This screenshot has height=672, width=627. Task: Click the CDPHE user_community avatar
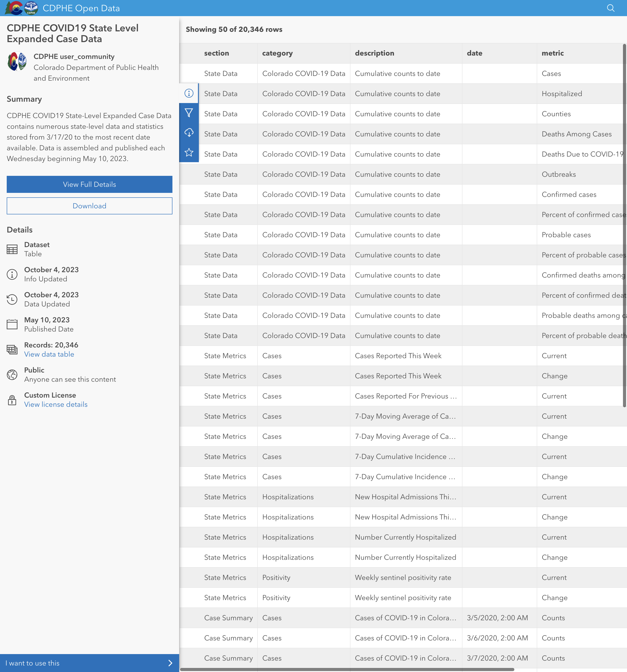17,62
